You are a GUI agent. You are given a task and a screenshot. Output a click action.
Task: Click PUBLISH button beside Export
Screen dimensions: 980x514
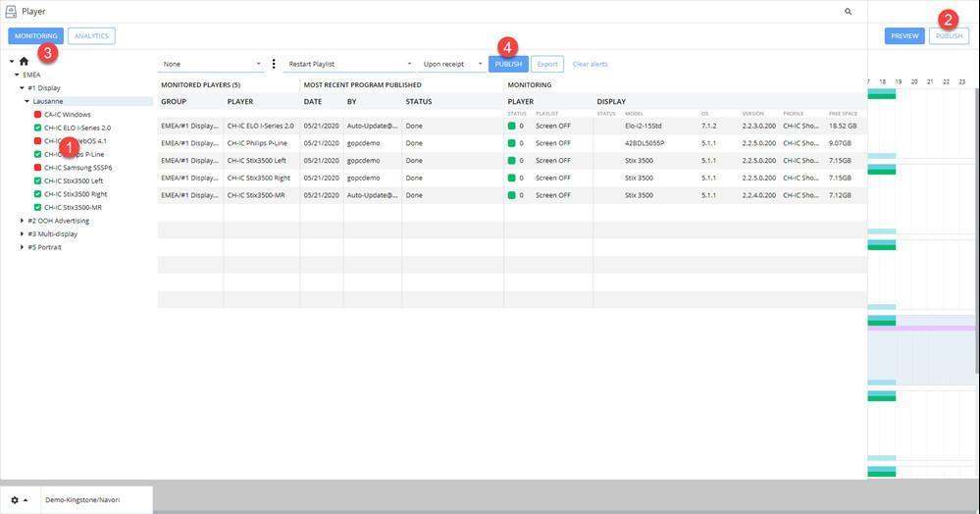(x=508, y=64)
